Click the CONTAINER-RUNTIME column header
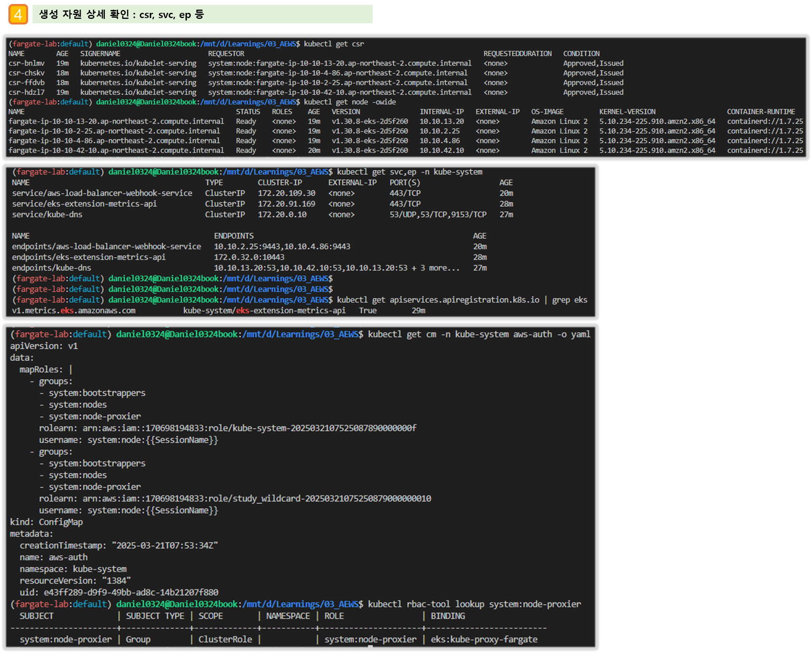 [x=761, y=112]
